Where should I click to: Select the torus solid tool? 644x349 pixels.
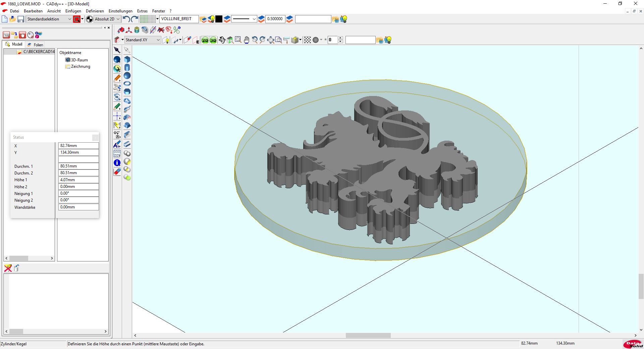pyautogui.click(x=127, y=84)
